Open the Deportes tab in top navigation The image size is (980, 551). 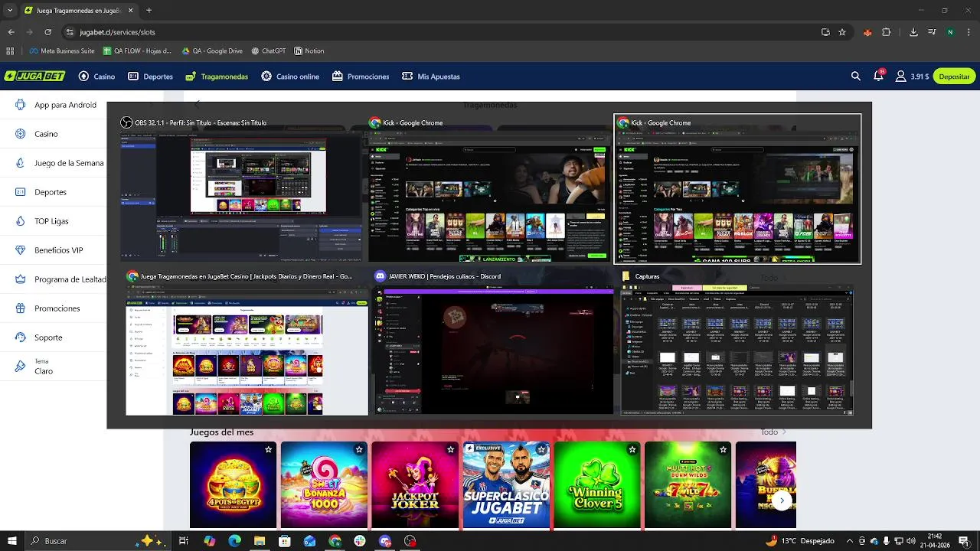[x=150, y=77]
